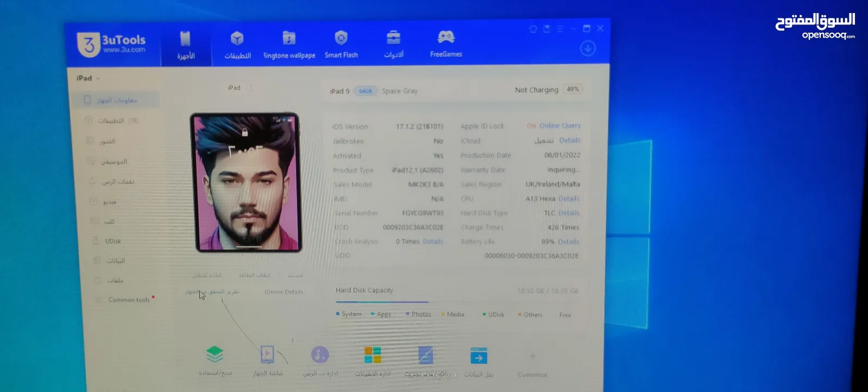Open Hard Disk Type TLC Details link
This screenshot has height=392, width=868.
tap(569, 213)
